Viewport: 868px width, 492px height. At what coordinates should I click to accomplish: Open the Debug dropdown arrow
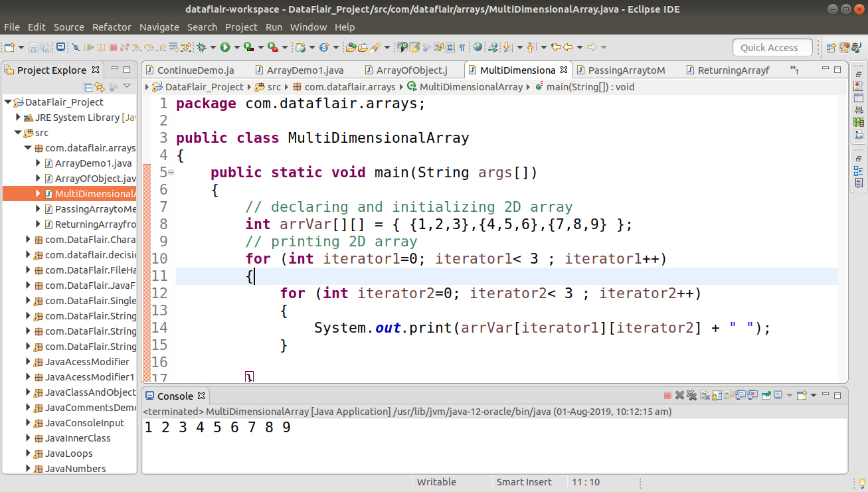point(213,47)
